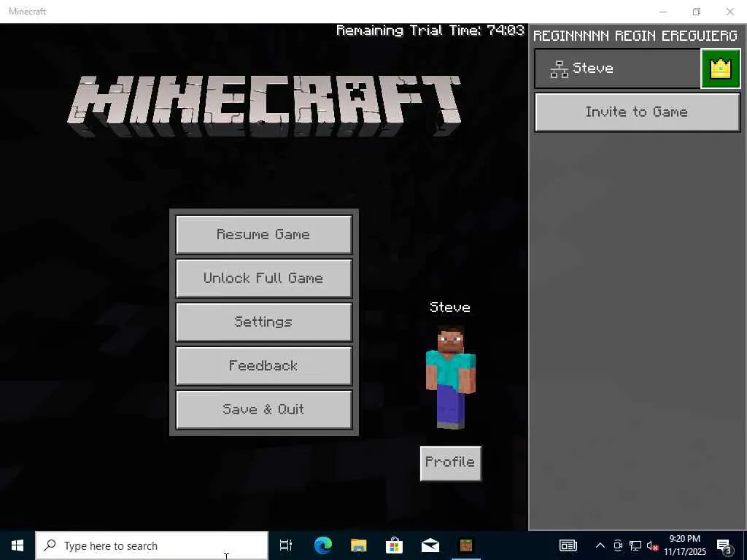Open the Unlock Full Game option
The width and height of the screenshot is (747, 560).
[x=264, y=278]
